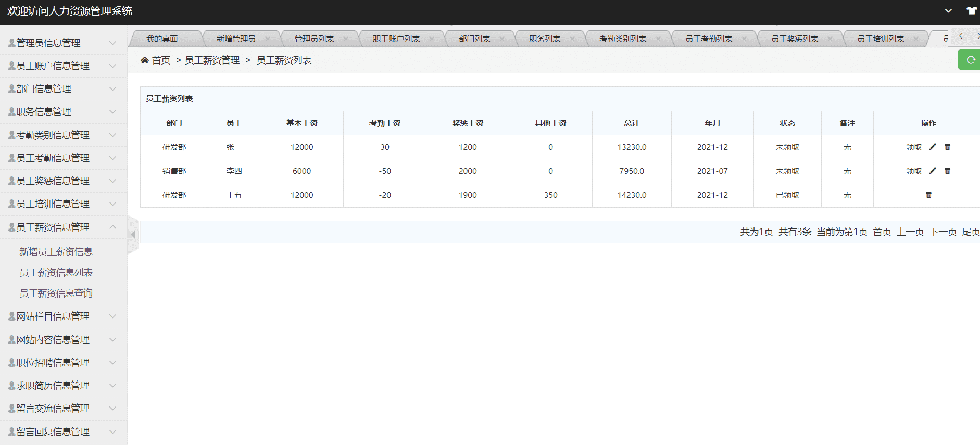
Task: Expand 部门信息管理 menu
Action: 64,88
